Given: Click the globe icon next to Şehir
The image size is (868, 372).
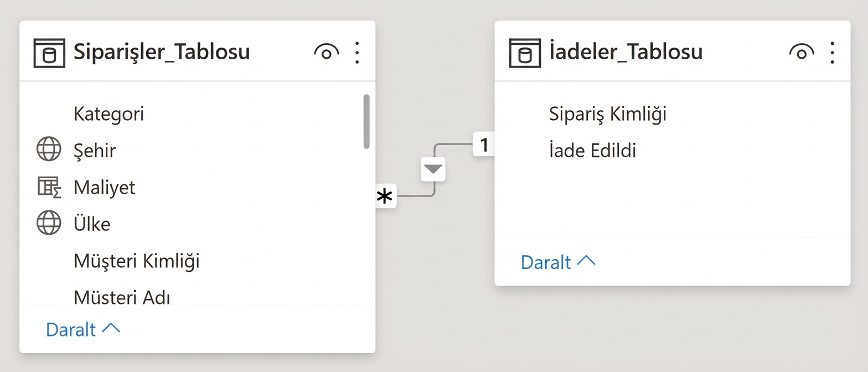Looking at the screenshot, I should [49, 149].
